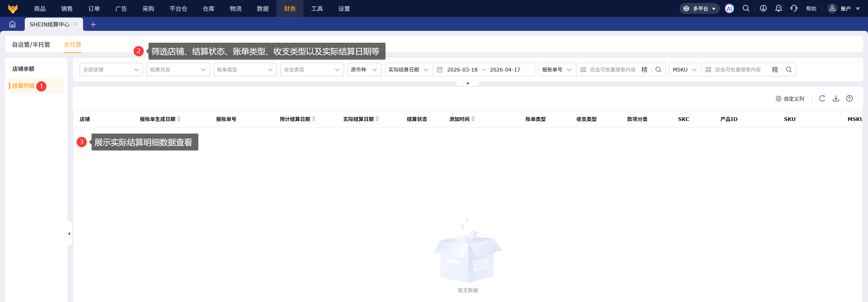The height and width of the screenshot is (302, 868).
Task: Click the batch search grid icon for MSKU
Action: 708,69
